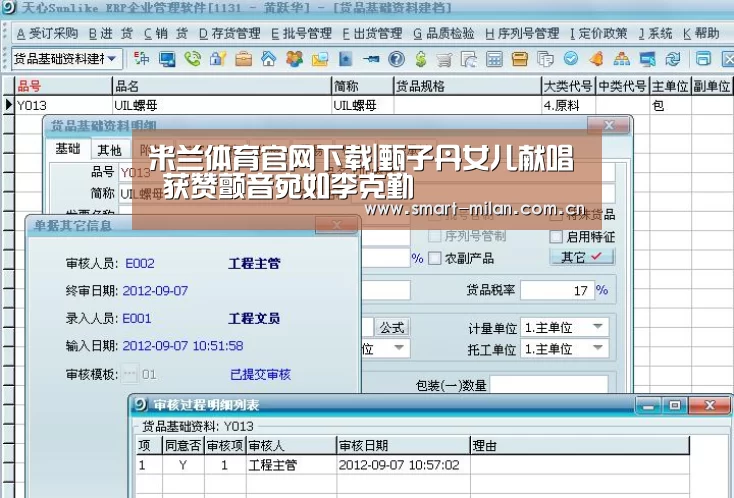The height and width of the screenshot is (498, 734).
Task: Click the 品名 column header
Action: (222, 86)
